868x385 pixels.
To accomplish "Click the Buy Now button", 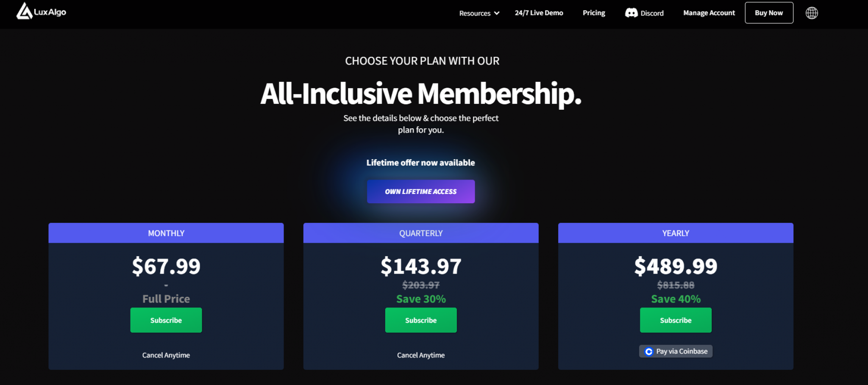I will click(x=769, y=12).
